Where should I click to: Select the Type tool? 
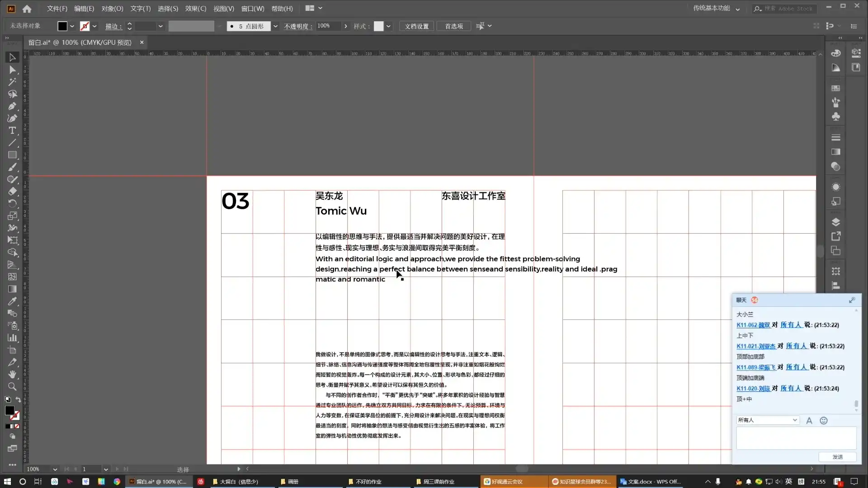coord(12,131)
